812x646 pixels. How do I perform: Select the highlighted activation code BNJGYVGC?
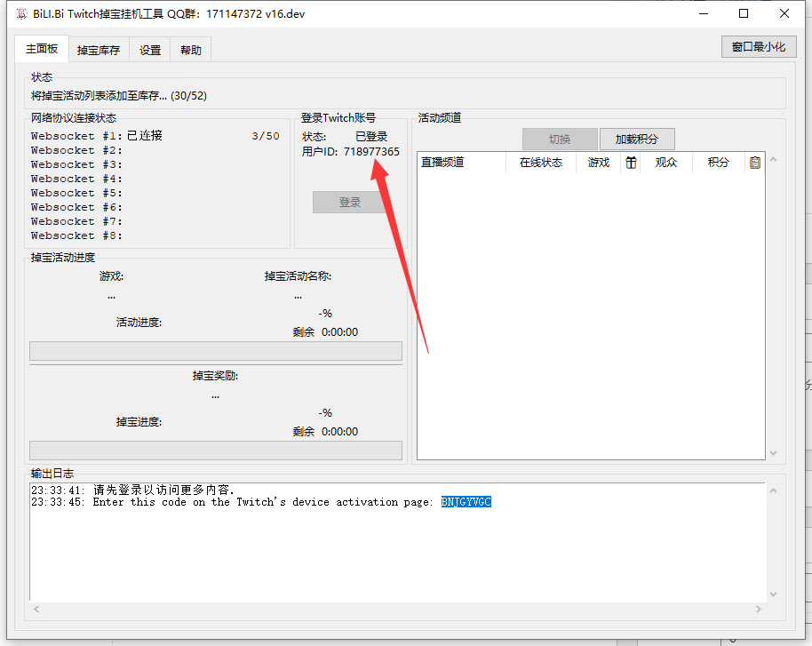coord(466,501)
